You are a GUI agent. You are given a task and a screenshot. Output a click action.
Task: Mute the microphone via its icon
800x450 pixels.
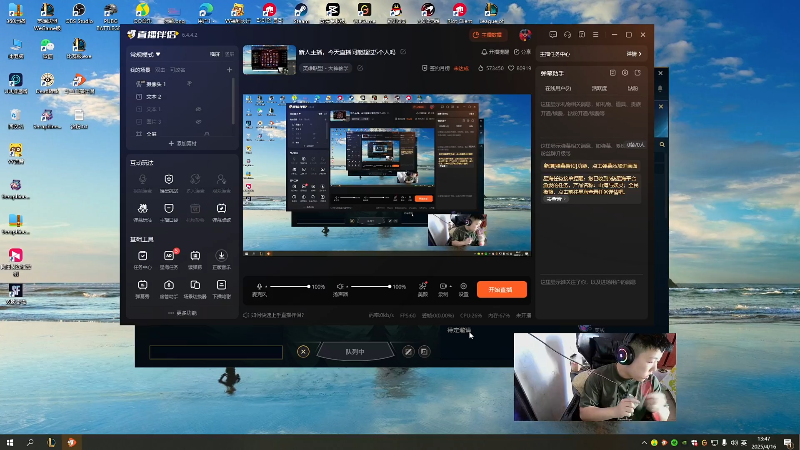259,287
